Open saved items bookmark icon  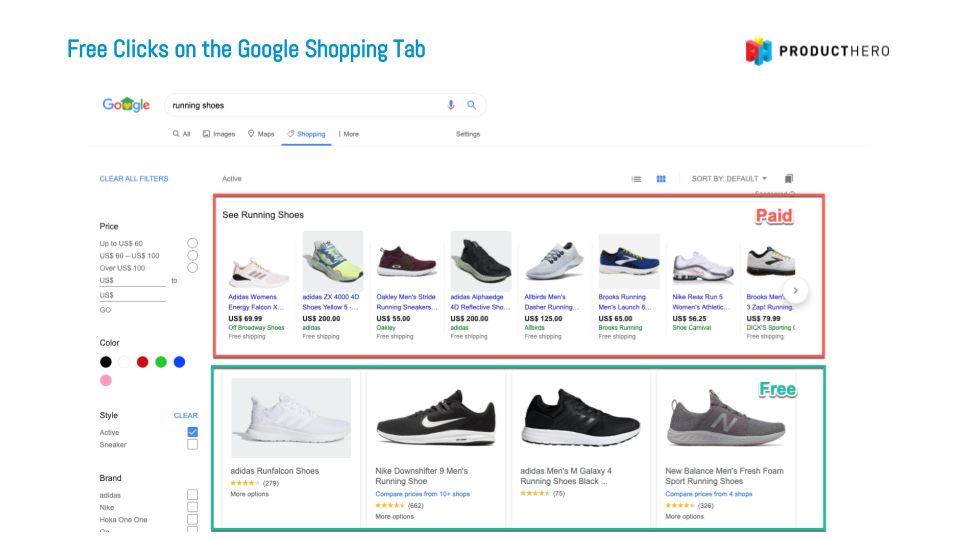[x=789, y=179]
